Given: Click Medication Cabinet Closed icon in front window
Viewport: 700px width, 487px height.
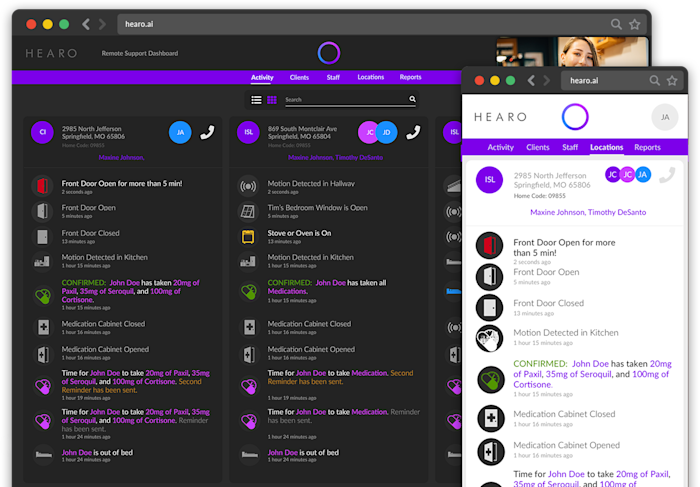Looking at the screenshot, I should (x=491, y=419).
